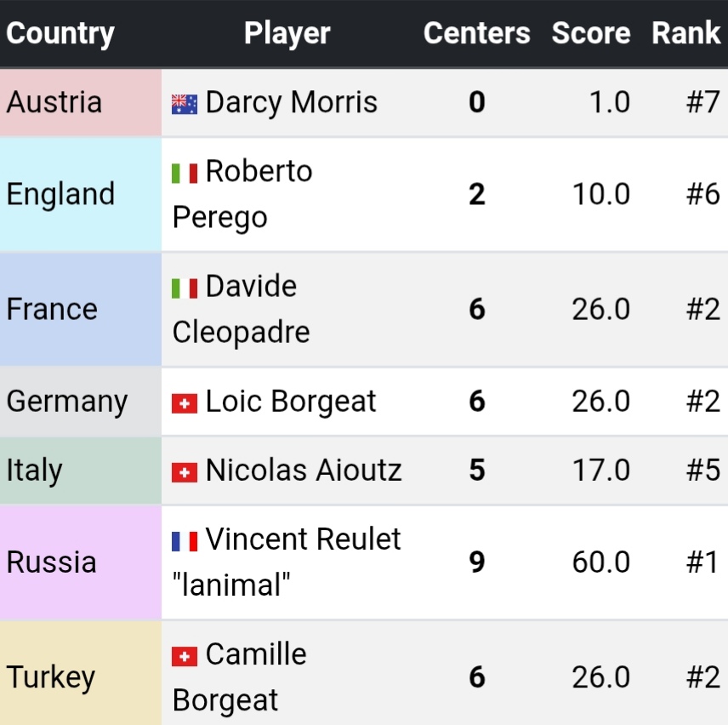Sort by the Country column header
The height and width of the screenshot is (725, 728).
[60, 33]
